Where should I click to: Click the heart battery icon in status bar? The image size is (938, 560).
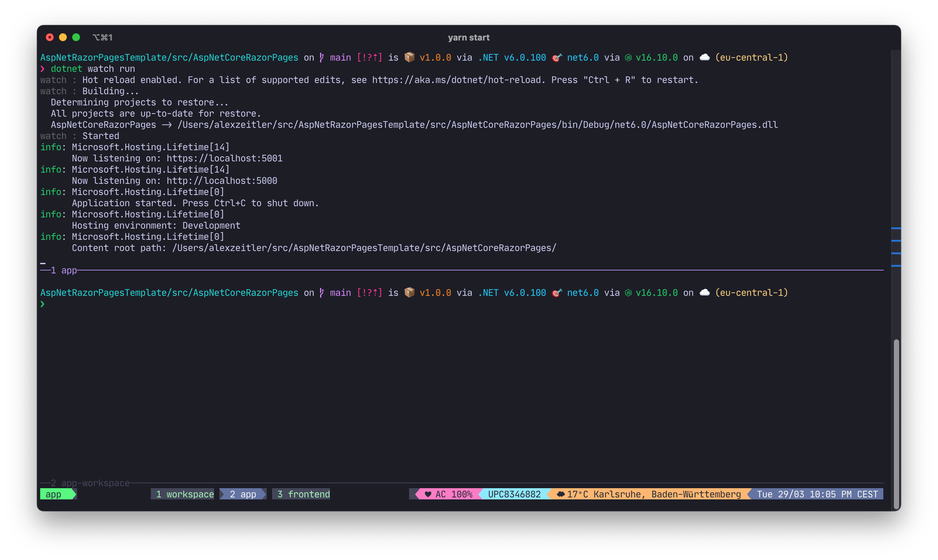click(x=428, y=494)
